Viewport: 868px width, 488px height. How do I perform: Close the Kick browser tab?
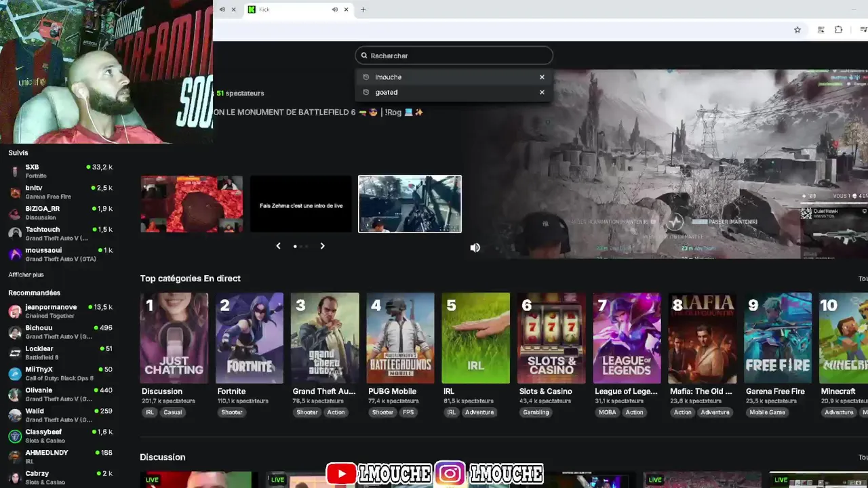coord(347,9)
